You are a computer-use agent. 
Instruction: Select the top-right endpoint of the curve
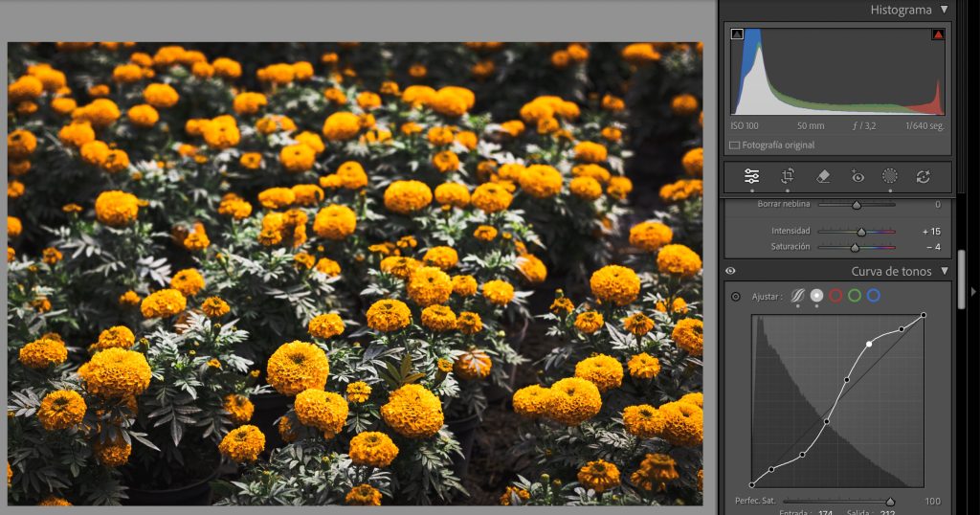tap(924, 315)
